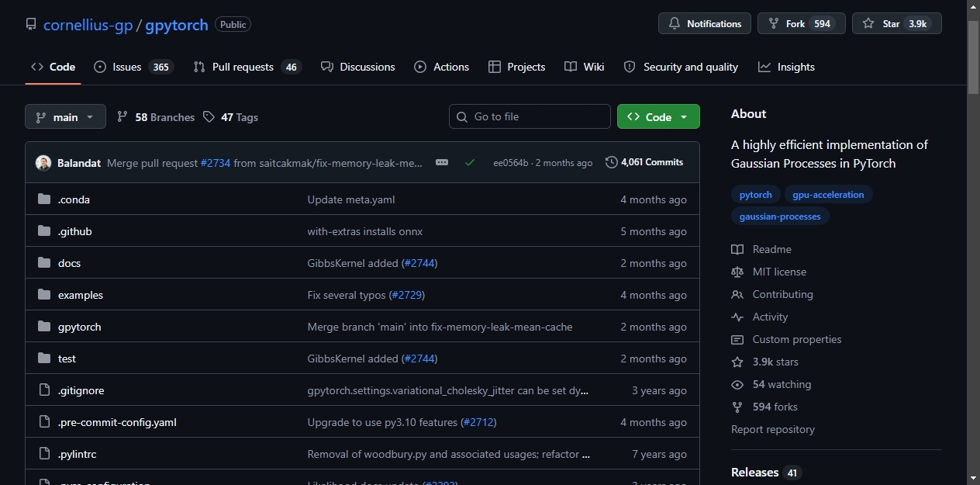The width and height of the screenshot is (980, 485).
Task: Switch to the Code tab
Action: pos(53,67)
